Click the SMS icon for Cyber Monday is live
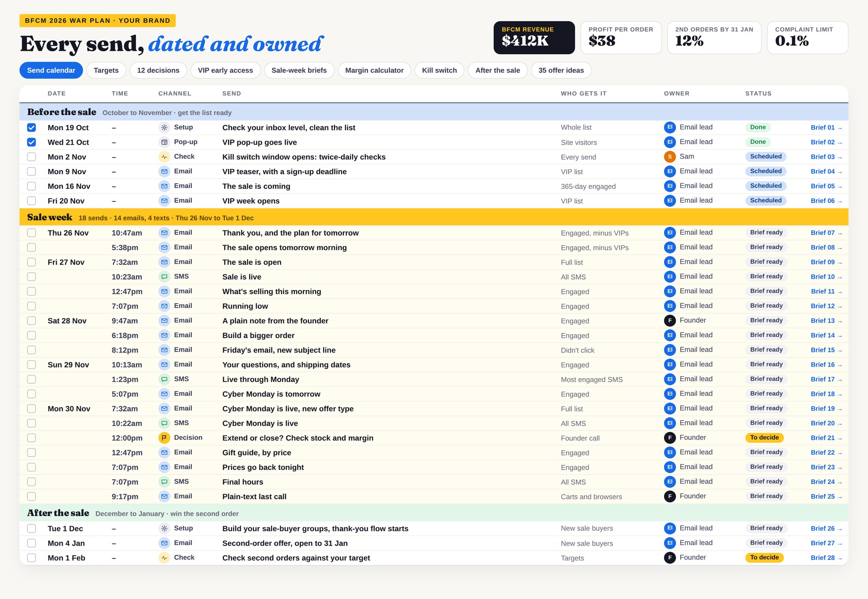868x599 pixels. (164, 423)
